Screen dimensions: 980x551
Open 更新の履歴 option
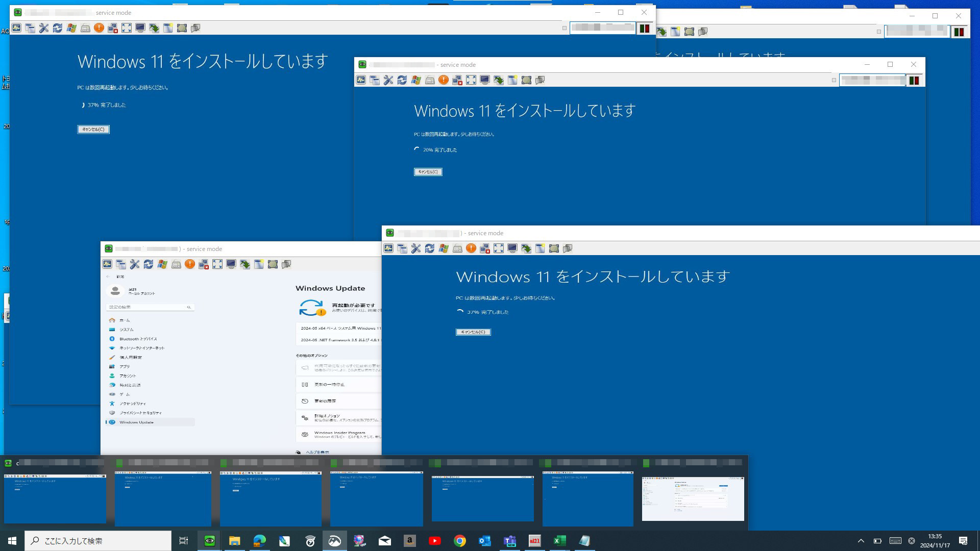339,401
